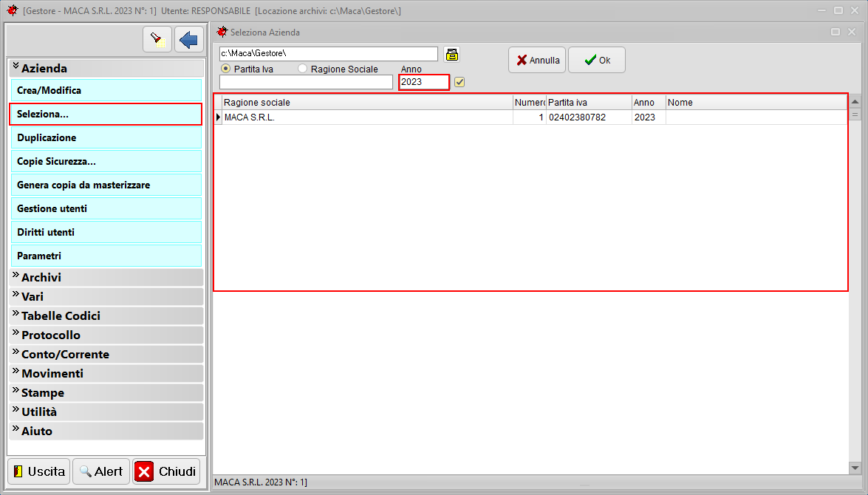Open the Alert magnifier button

pyautogui.click(x=101, y=471)
